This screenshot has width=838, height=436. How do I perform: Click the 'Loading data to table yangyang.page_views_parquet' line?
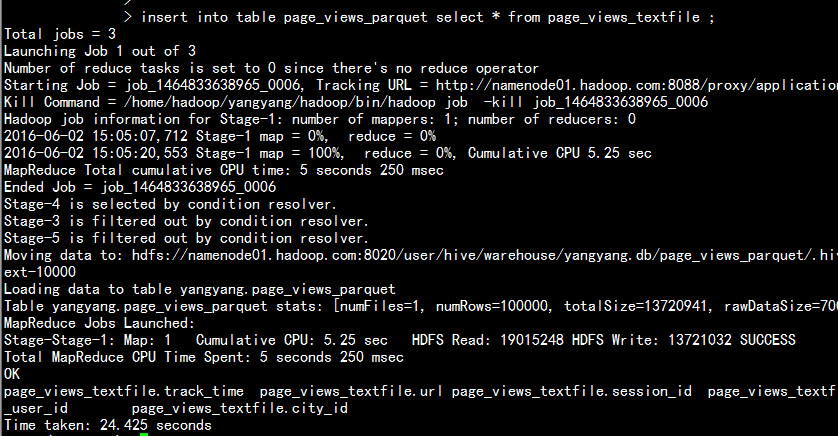pos(200,289)
